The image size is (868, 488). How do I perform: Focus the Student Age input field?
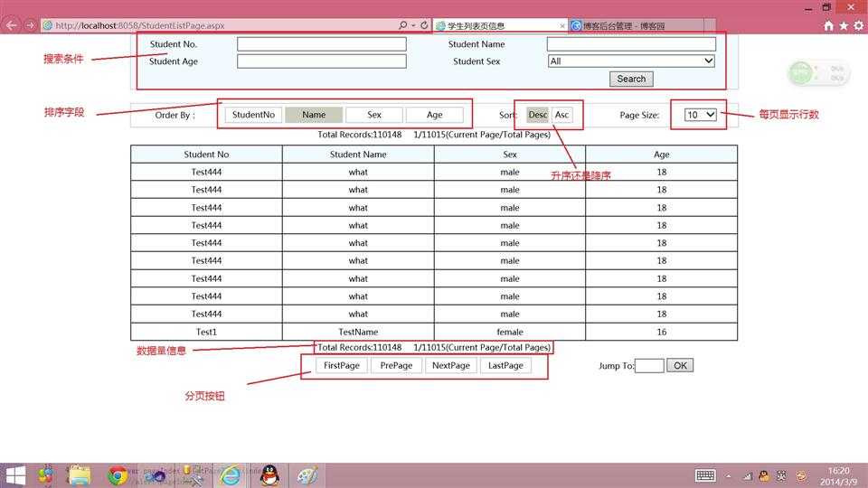pyautogui.click(x=322, y=61)
